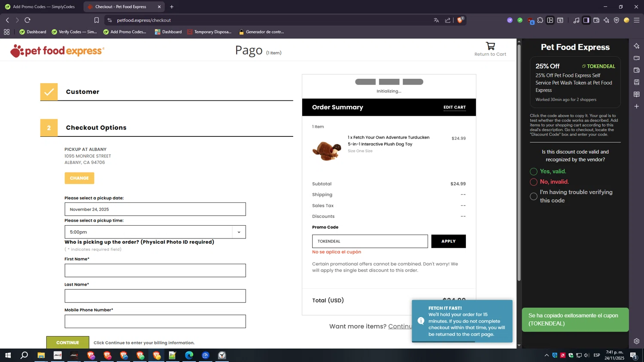This screenshot has height=362, width=644.
Task: Click the share page icon in address bar
Action: pos(448,20)
